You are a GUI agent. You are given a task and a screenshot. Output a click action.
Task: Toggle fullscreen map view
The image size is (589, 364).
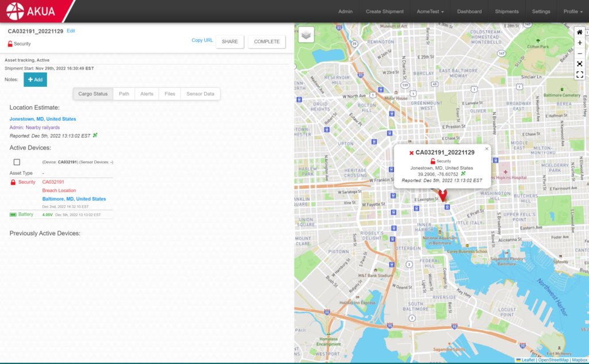click(x=580, y=75)
